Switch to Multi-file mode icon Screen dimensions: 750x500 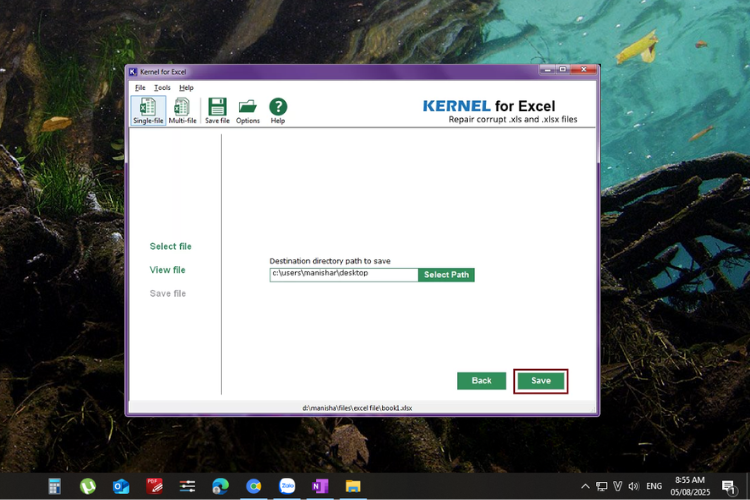tap(182, 111)
